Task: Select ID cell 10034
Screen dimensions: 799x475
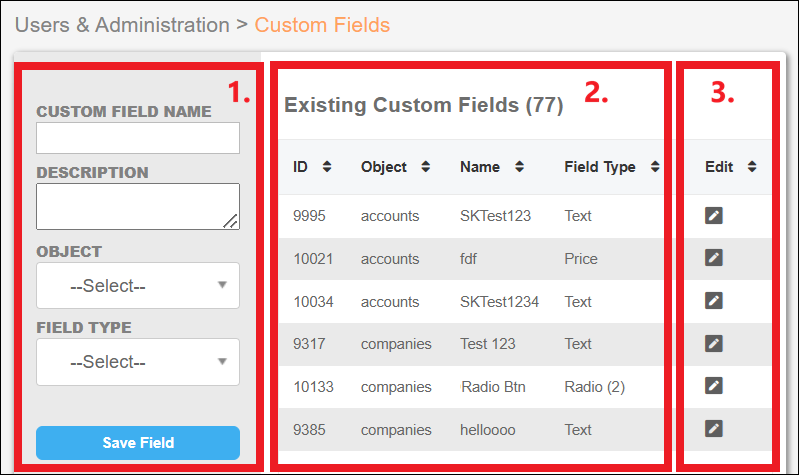Action: (313, 302)
